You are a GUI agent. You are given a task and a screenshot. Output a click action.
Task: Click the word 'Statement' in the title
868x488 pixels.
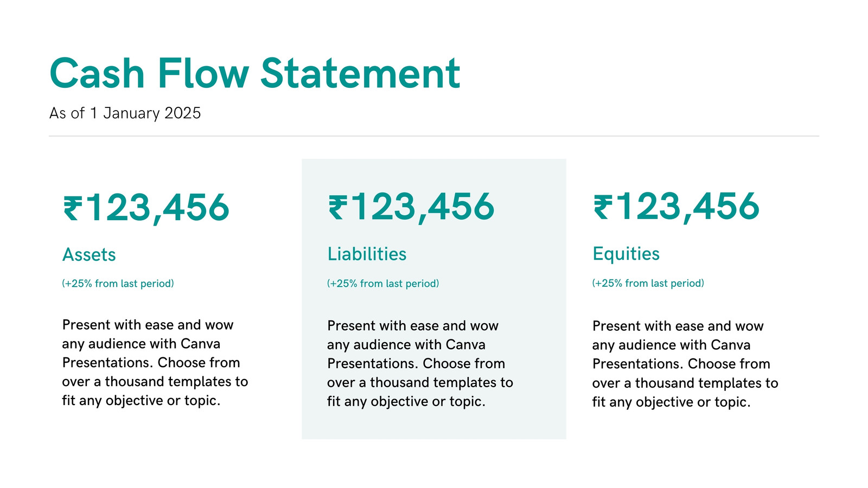coord(360,73)
